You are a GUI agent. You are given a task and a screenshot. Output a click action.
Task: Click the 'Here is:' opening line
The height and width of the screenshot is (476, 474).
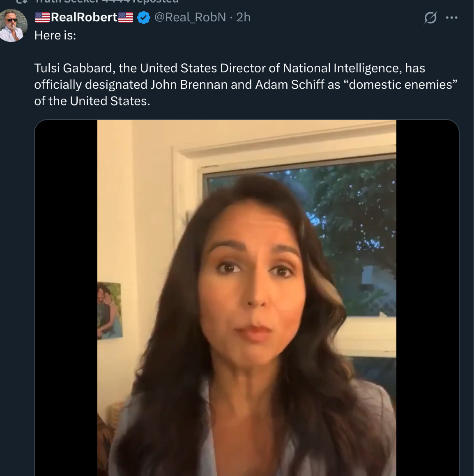55,35
